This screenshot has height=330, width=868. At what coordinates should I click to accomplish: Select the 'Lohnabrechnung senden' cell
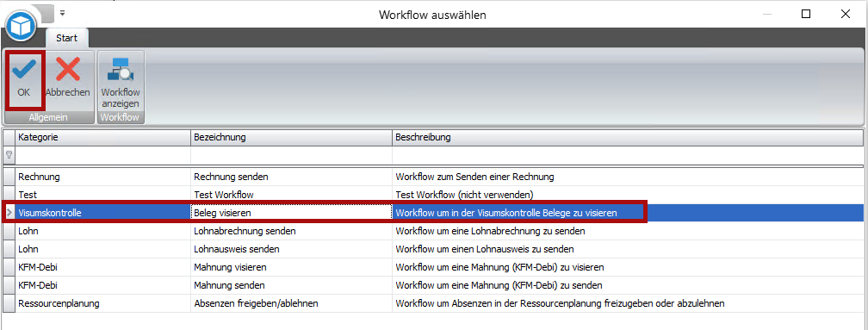[292, 231]
